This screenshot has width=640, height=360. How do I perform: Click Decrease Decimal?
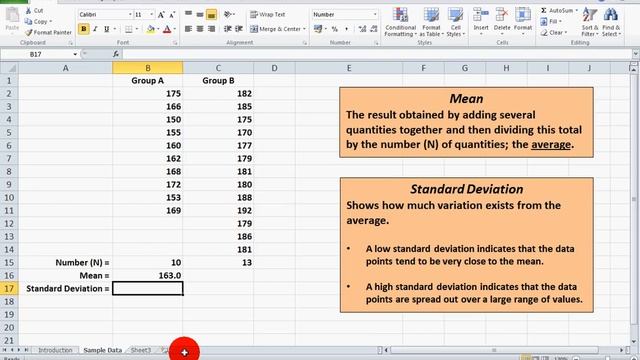(373, 29)
